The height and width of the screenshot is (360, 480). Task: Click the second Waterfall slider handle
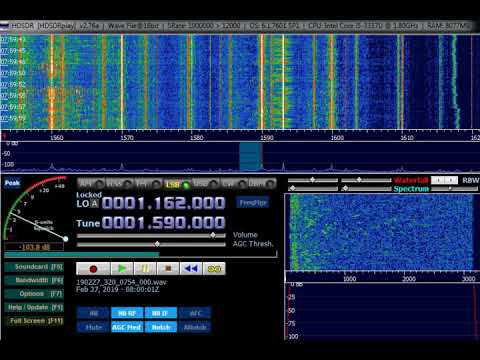[x=359, y=180]
